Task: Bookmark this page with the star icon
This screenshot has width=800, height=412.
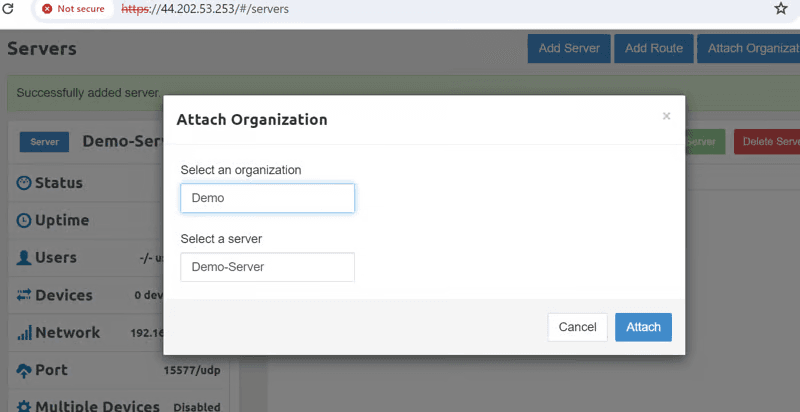Action: pos(781,8)
